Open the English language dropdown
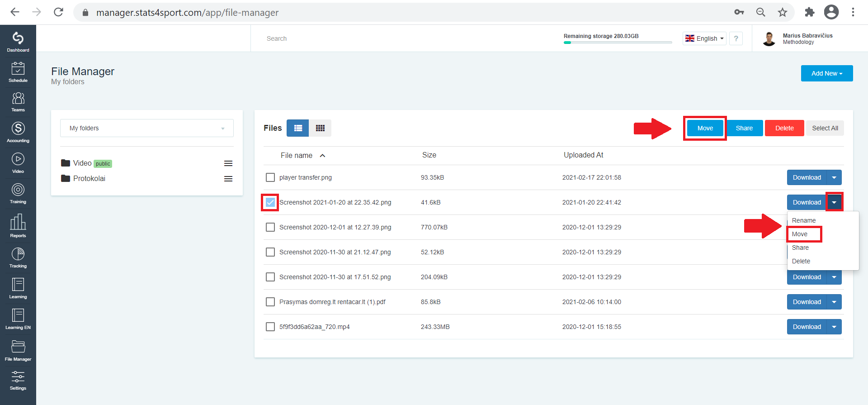This screenshot has height=405, width=868. [x=704, y=38]
